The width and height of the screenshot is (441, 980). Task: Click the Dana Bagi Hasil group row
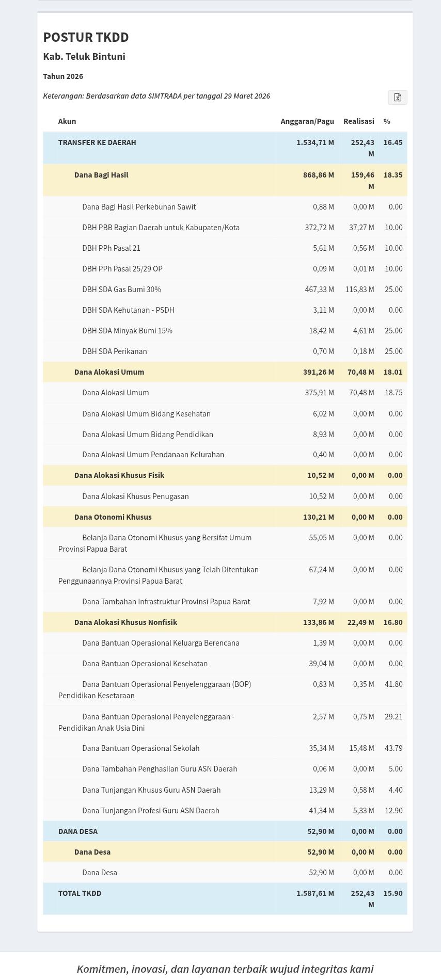click(101, 175)
